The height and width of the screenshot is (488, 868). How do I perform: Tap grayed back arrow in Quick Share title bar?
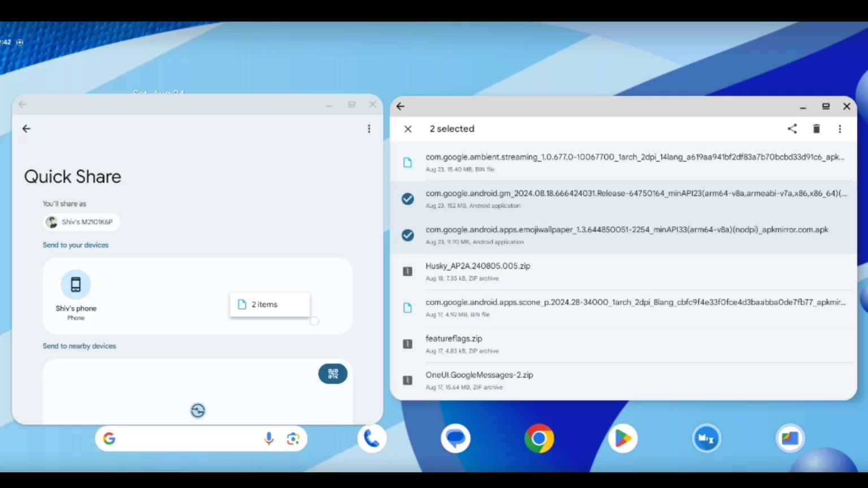(23, 104)
